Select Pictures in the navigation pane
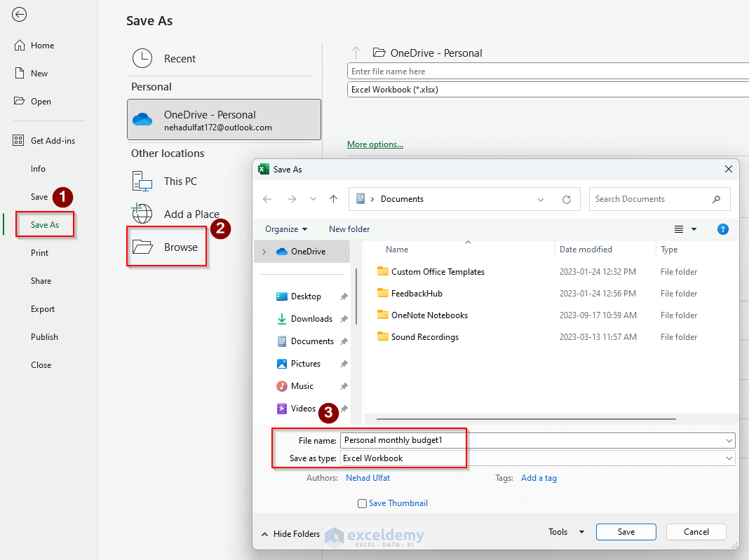The image size is (749, 560). pyautogui.click(x=306, y=364)
